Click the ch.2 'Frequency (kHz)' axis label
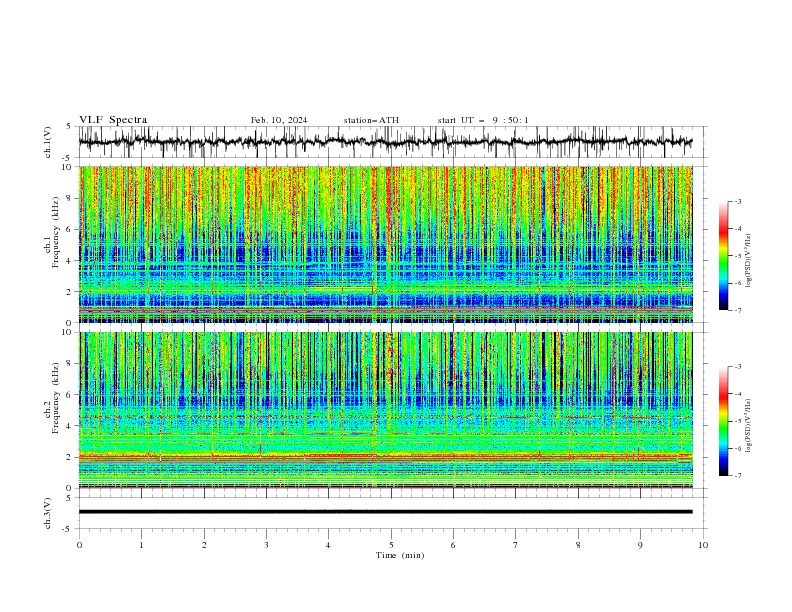 (55, 398)
